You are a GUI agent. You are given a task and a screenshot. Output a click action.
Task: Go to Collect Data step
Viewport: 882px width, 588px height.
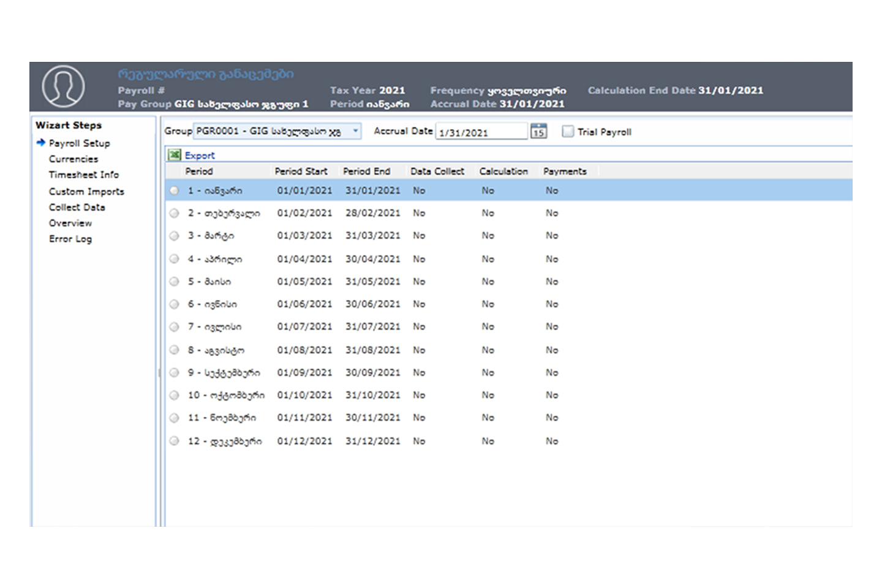pyautogui.click(x=77, y=208)
